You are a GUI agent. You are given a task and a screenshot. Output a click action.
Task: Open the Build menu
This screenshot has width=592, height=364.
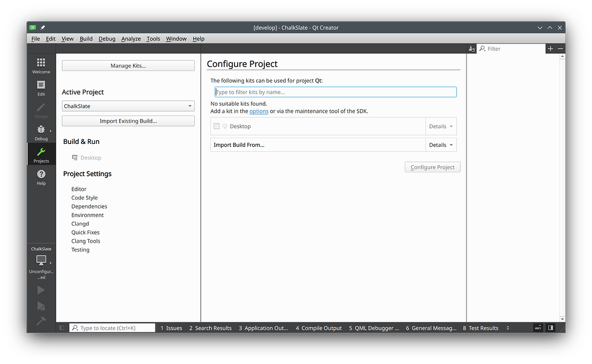pyautogui.click(x=86, y=39)
